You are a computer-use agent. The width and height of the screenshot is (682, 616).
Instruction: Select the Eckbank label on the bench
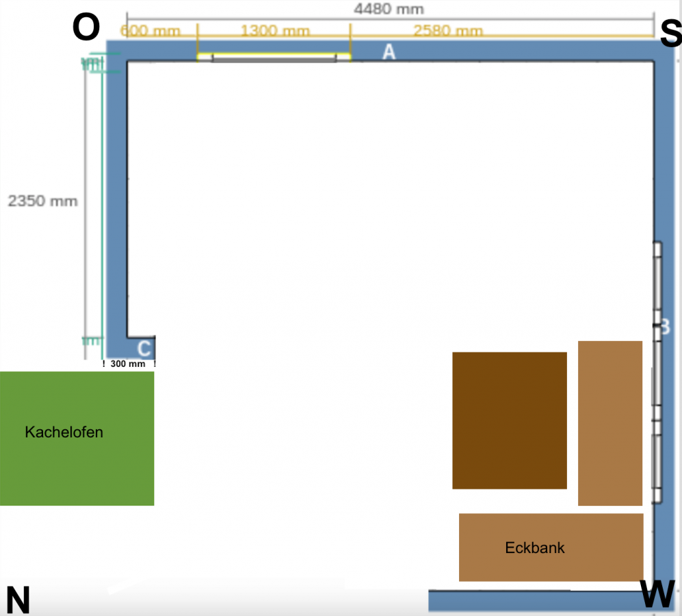535,548
